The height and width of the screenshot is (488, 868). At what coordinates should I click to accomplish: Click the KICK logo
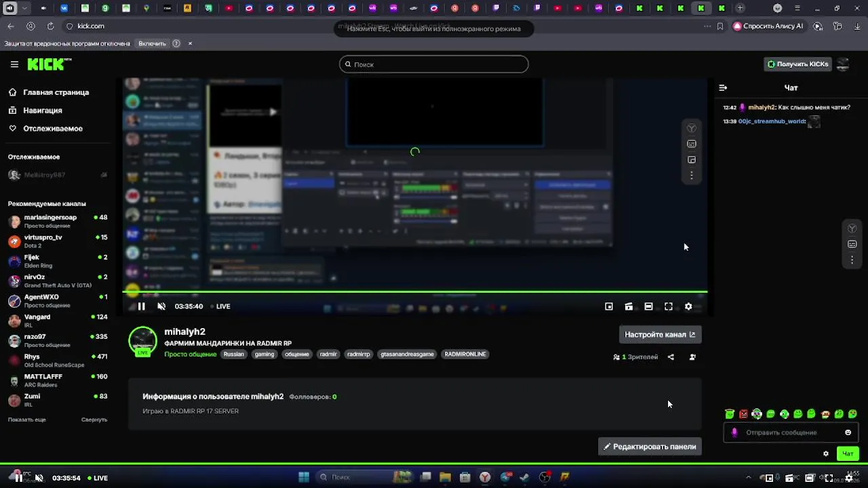click(x=49, y=64)
